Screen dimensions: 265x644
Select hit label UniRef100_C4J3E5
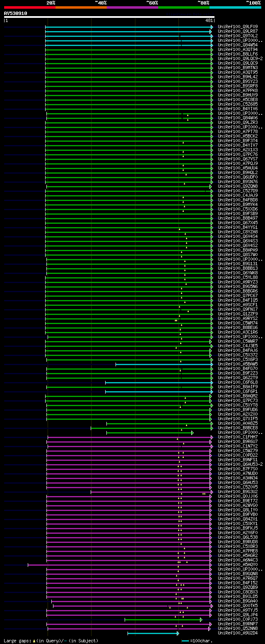click(238, 346)
